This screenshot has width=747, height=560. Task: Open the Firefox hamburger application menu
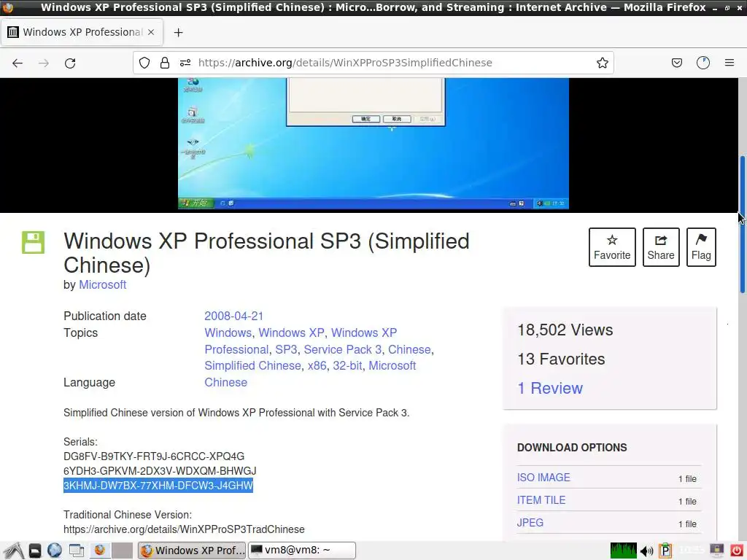point(729,63)
